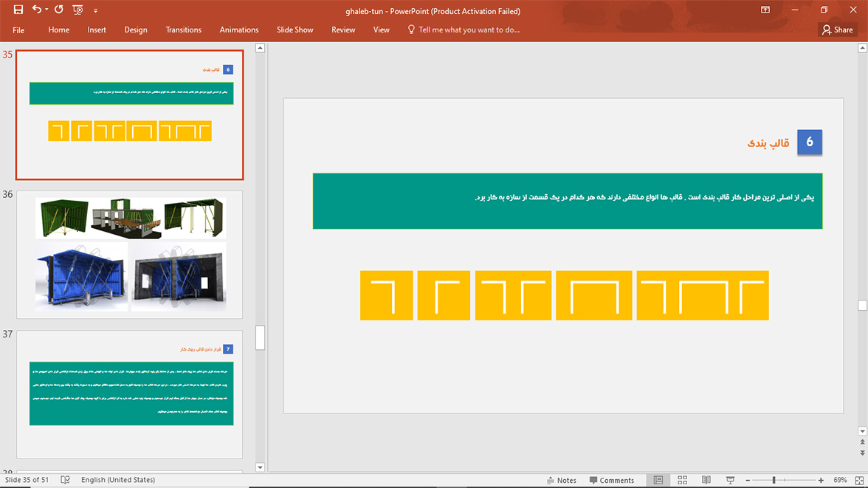868x488 pixels.
Task: Select slide 36 thumbnail with formwork images
Action: [130, 255]
